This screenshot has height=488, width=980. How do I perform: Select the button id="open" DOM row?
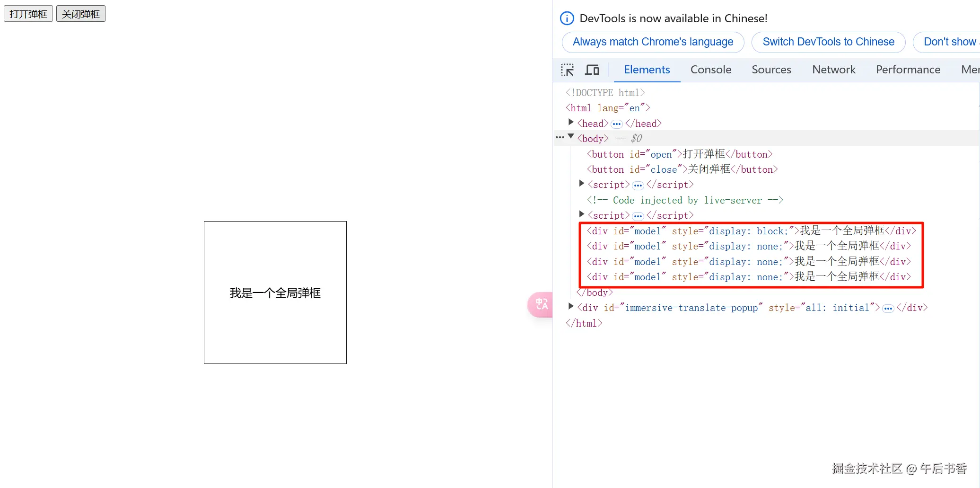tap(680, 154)
